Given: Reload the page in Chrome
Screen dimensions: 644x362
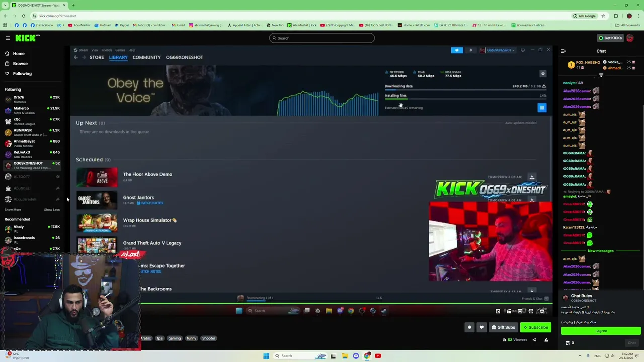Looking at the screenshot, I should tap(23, 16).
